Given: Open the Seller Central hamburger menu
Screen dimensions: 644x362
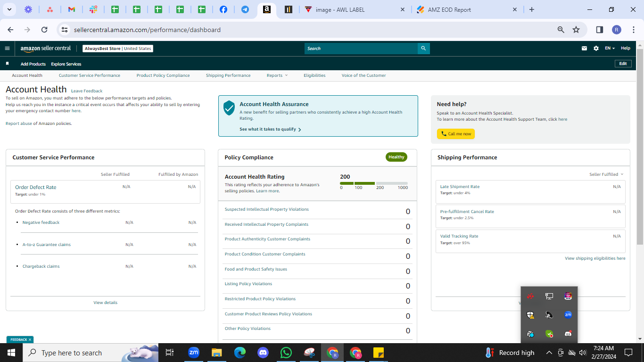Looking at the screenshot, I should [x=7, y=48].
